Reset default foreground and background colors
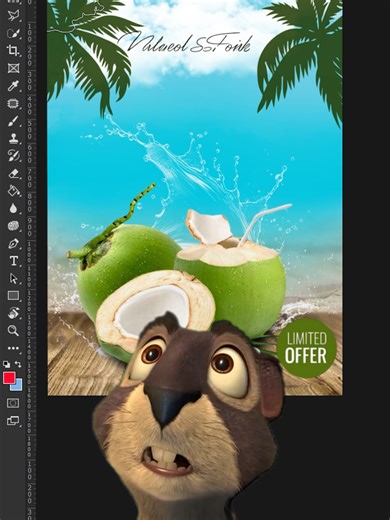Image resolution: width=390 pixels, height=520 pixels. pyautogui.click(x=6, y=364)
